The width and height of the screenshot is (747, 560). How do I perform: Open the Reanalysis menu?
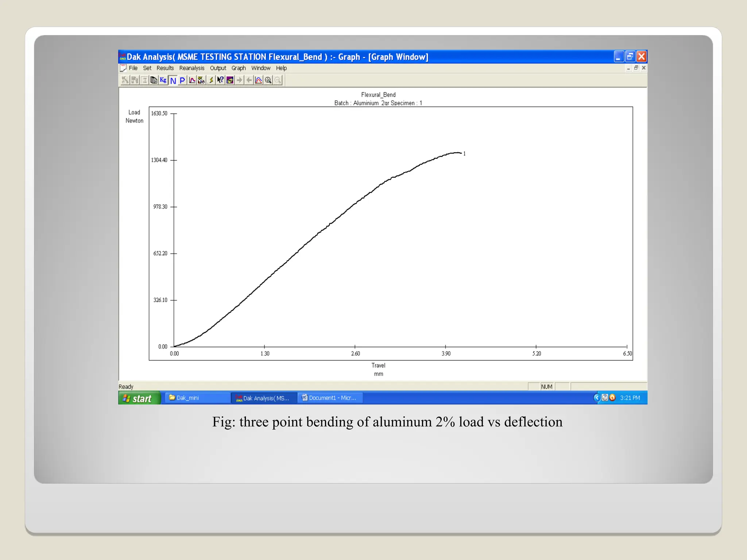tap(192, 68)
